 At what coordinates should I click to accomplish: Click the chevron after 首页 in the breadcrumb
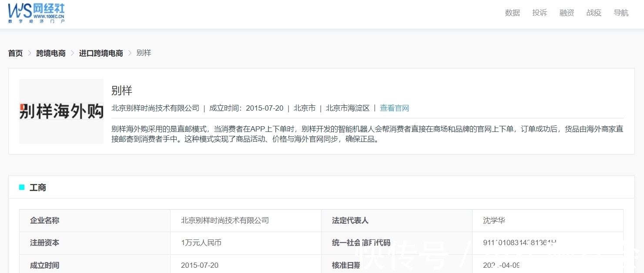[29, 53]
